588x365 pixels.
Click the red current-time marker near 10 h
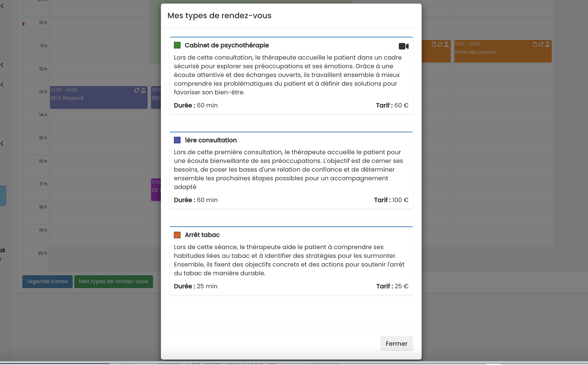(x=24, y=24)
